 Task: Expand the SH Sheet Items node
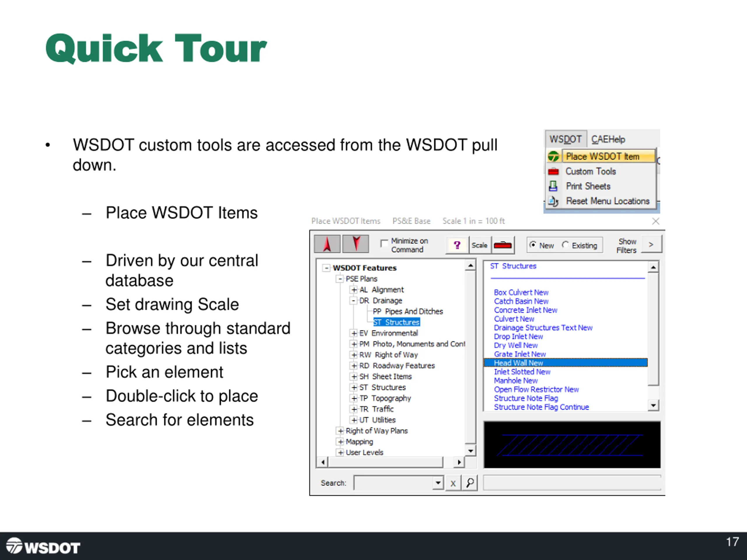coord(354,376)
